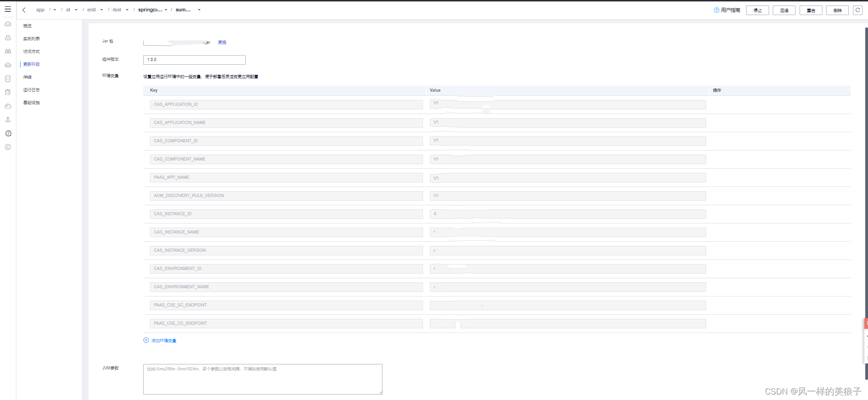Viewport: 868px width, 400px height.
Task: Open the hamburger menu at top-left
Action: 8,9
